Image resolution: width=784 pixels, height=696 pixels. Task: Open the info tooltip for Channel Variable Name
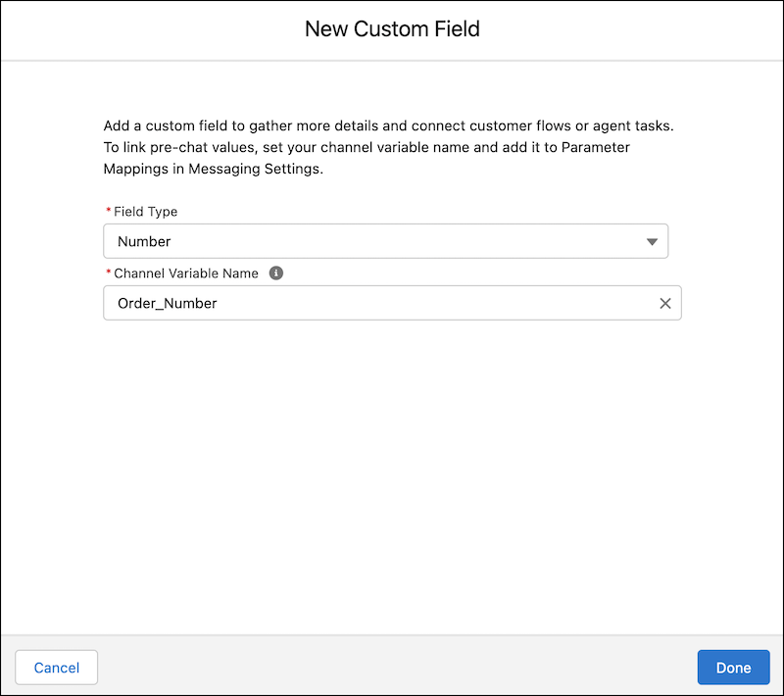[x=275, y=273]
